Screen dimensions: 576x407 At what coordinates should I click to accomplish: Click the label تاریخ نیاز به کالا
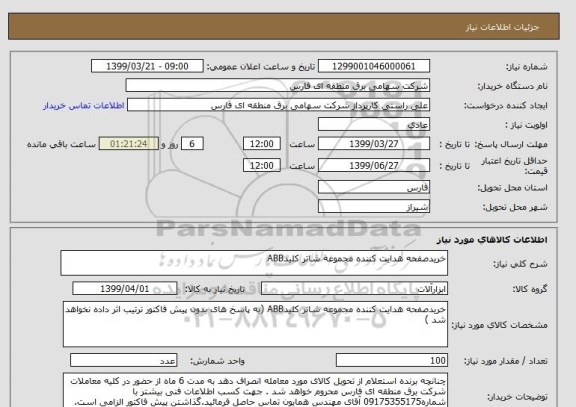pyautogui.click(x=214, y=289)
